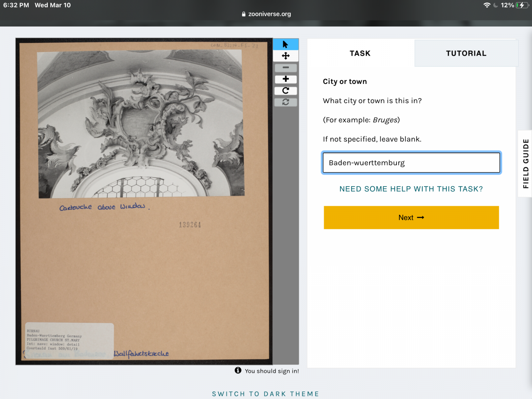
Task: Select the pan/move image tool
Action: tap(286, 56)
